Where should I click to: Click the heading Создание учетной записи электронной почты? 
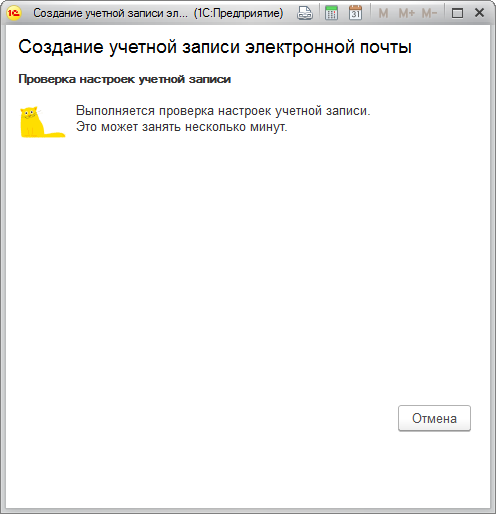[x=215, y=47]
